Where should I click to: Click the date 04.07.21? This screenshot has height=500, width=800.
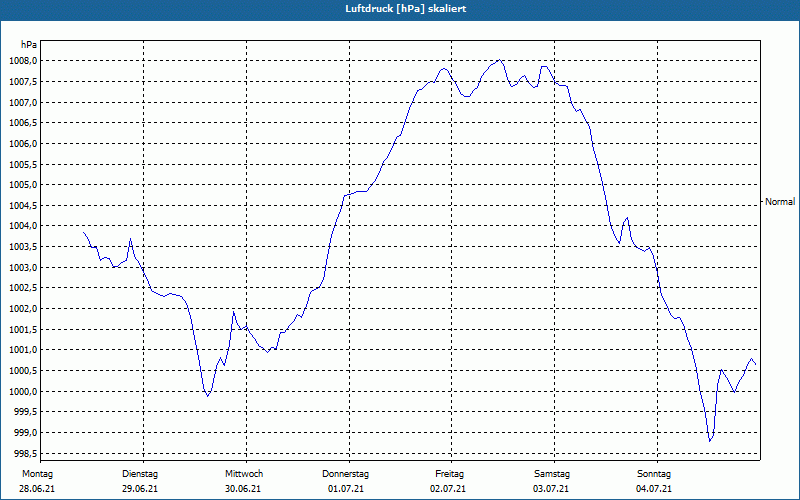pos(654,489)
